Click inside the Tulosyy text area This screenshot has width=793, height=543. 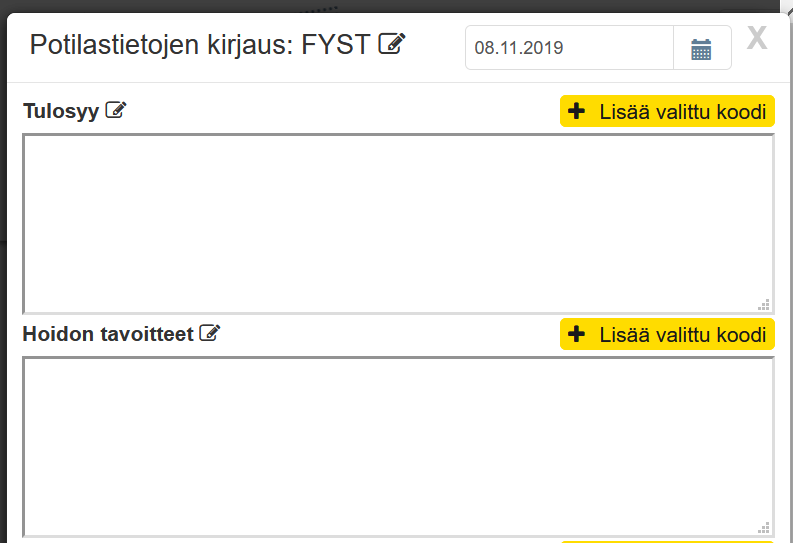[x=398, y=223]
